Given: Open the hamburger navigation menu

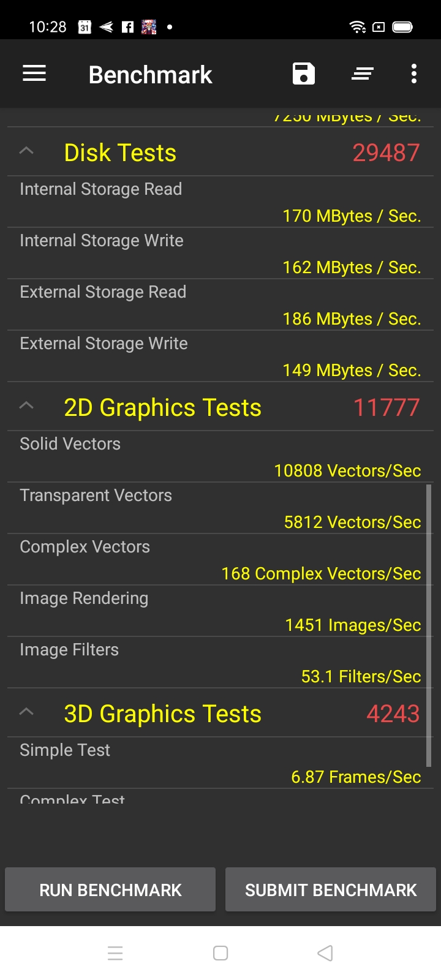Looking at the screenshot, I should pyautogui.click(x=34, y=74).
